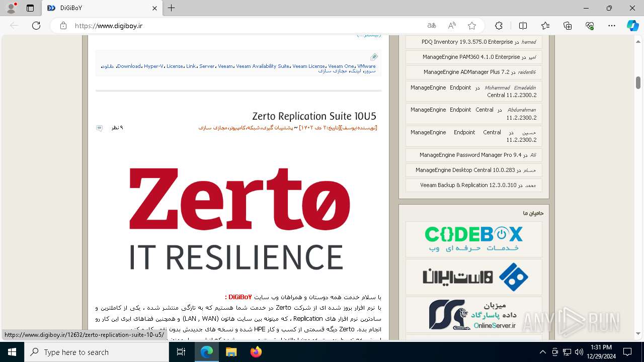Add page to favorites star
Viewport: 644px width, 362px height.
[472, 26]
